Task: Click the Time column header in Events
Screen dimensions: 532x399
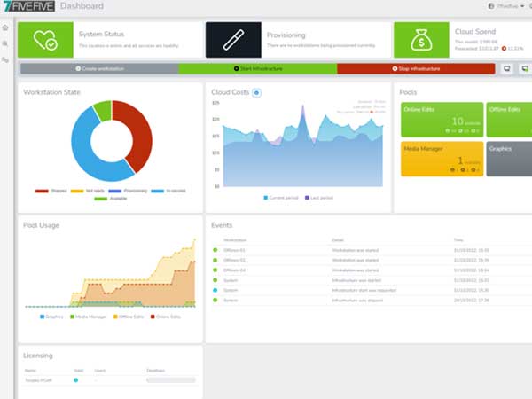Action: [458, 240]
